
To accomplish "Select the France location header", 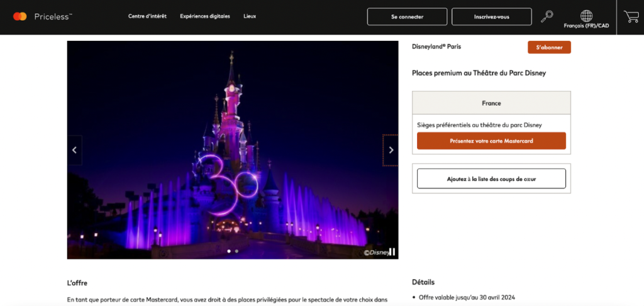I will pos(491,103).
